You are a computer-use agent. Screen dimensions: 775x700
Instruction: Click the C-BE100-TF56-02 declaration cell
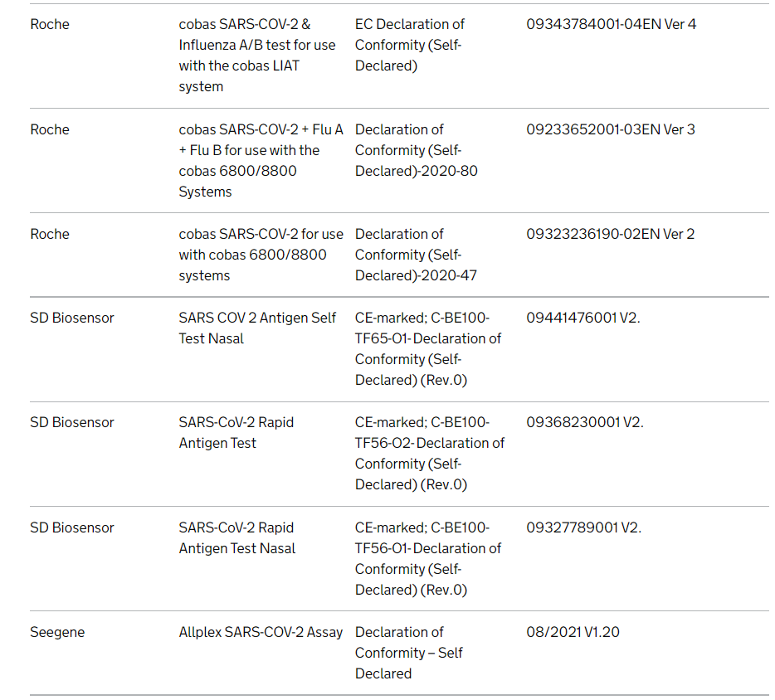coord(430,454)
